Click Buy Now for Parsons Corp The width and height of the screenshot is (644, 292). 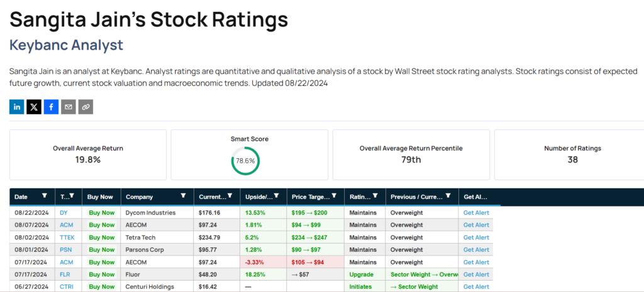102,250
